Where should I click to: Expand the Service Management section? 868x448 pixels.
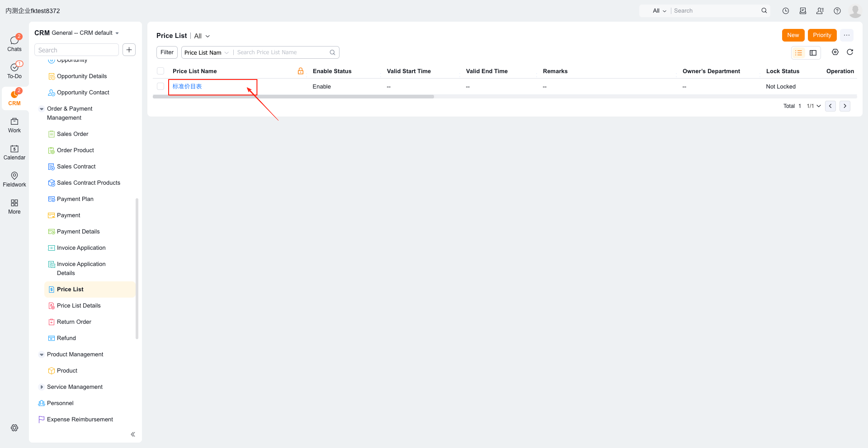coord(42,387)
